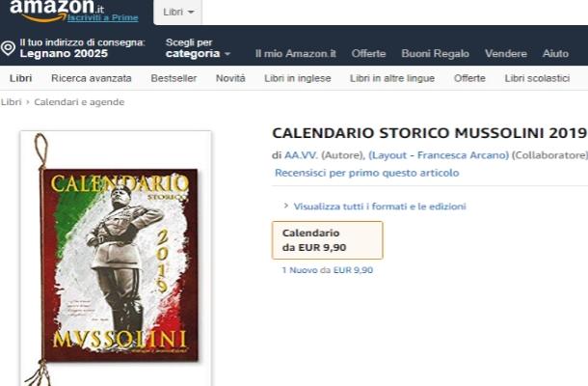588x386 pixels.
Task: Open Buoni Regalo page
Action: 435,54
